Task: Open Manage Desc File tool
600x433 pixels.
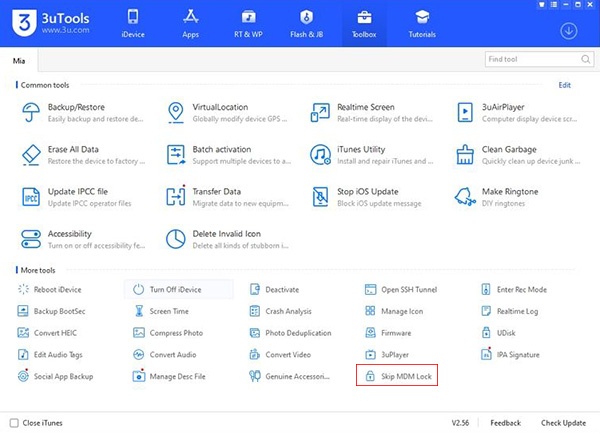Action: [x=169, y=376]
